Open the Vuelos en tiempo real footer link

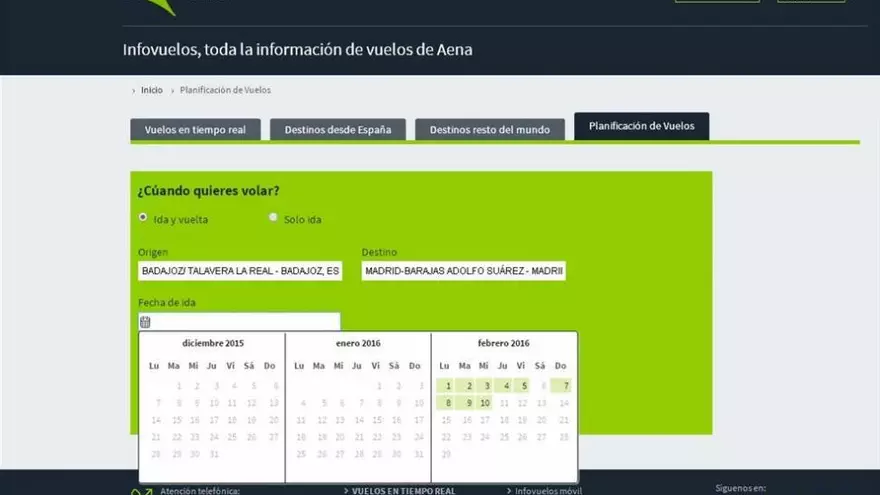(403, 490)
